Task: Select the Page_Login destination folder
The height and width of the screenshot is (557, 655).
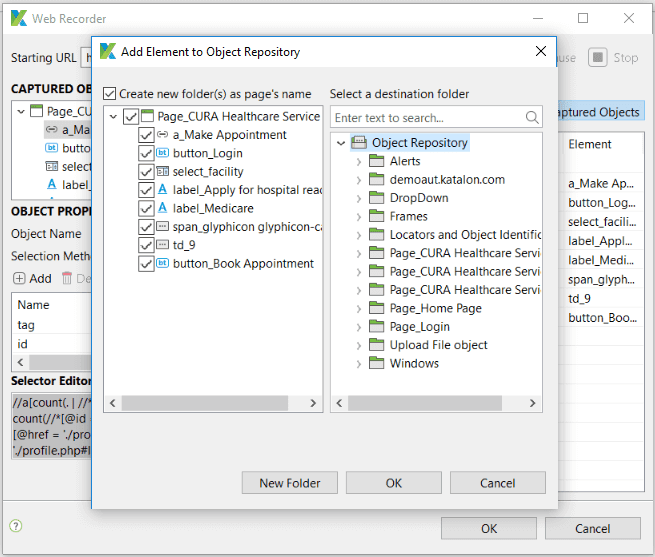Action: pyautogui.click(x=419, y=327)
